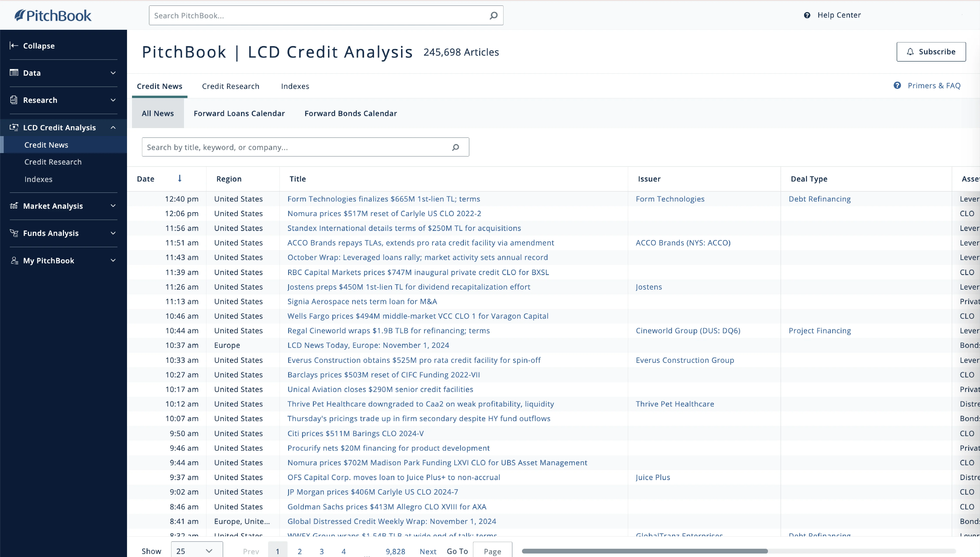Expand the Data menu chevron
Image resolution: width=980 pixels, height=557 pixels.
click(113, 73)
